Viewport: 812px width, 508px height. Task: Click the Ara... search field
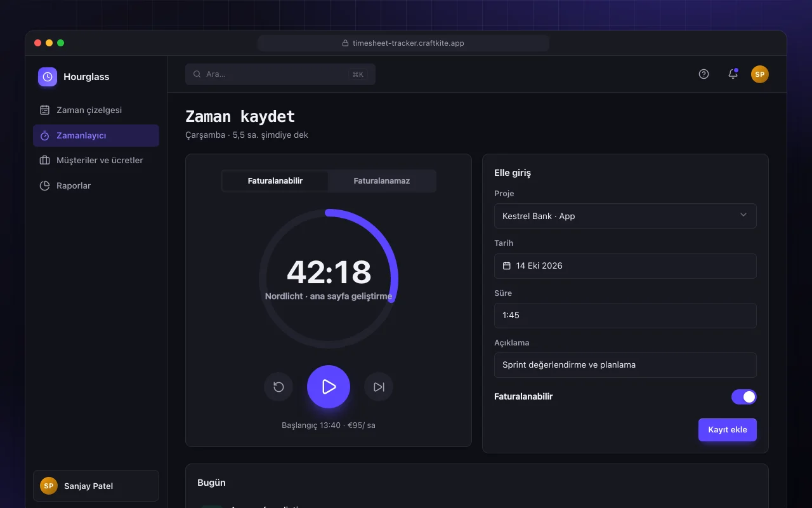pos(280,74)
